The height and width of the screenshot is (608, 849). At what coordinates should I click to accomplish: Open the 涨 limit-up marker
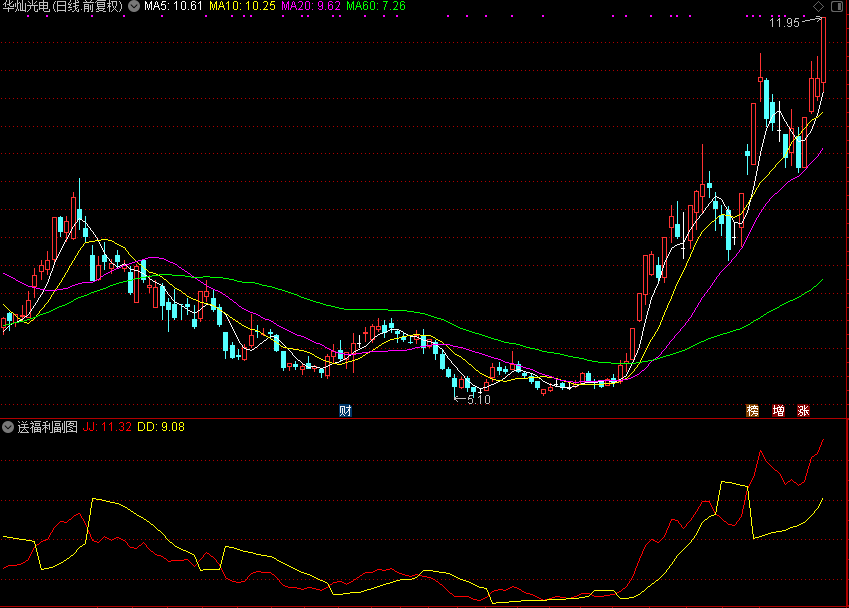[x=804, y=410]
